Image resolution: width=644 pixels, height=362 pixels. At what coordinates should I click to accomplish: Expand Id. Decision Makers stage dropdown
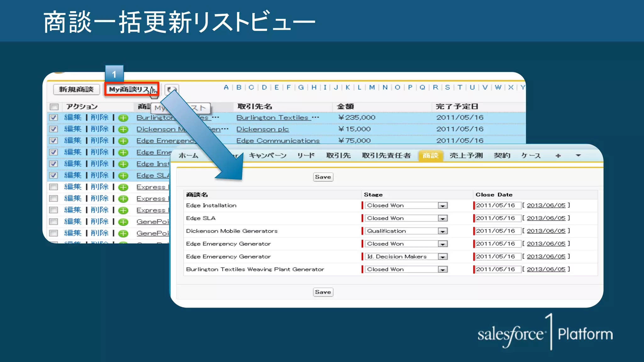click(x=442, y=257)
